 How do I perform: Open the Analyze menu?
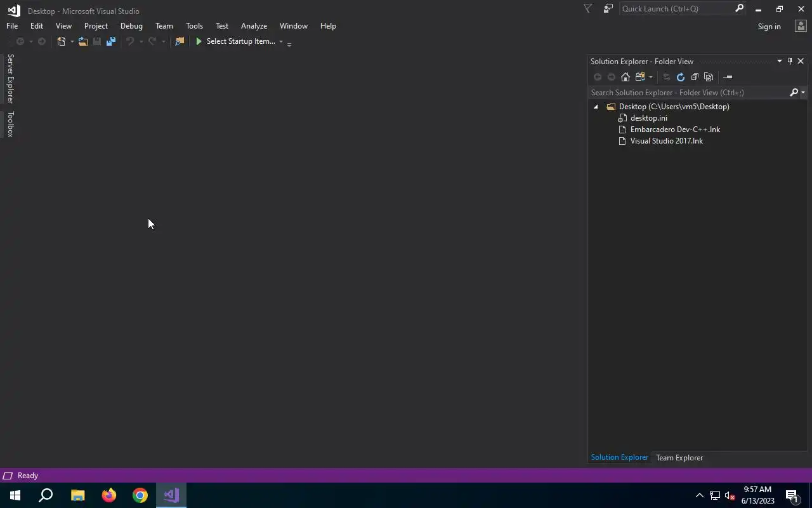tap(254, 26)
